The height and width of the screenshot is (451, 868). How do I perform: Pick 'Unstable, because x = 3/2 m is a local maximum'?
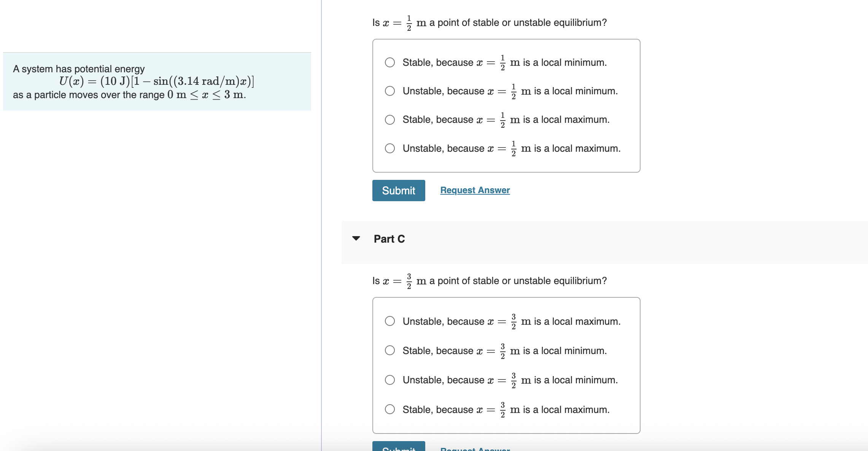(390, 321)
